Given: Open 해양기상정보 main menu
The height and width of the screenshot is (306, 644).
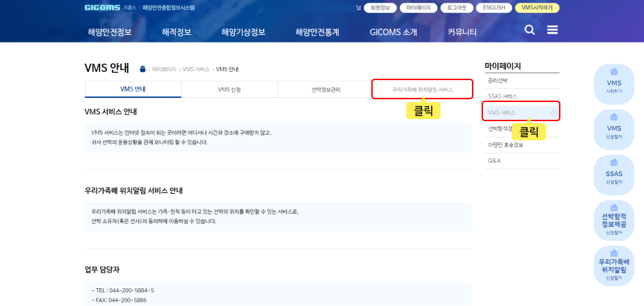Looking at the screenshot, I should [243, 31].
